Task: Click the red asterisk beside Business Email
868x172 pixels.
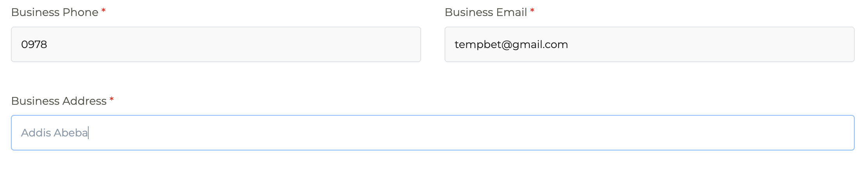Action: (532, 11)
